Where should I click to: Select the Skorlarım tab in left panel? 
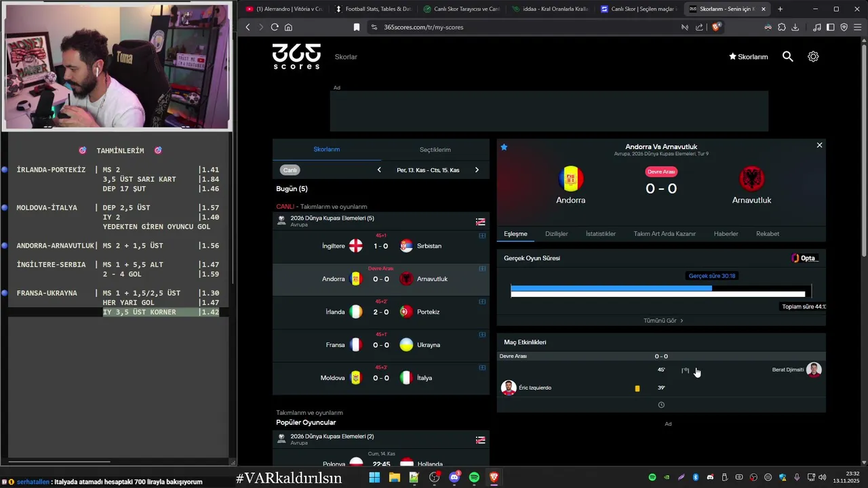327,150
